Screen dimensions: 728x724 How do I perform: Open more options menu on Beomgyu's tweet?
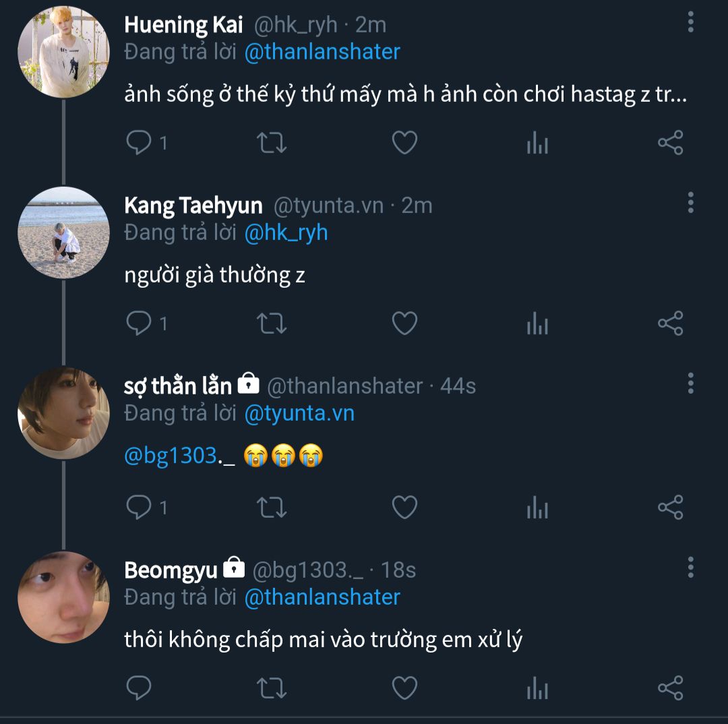tap(690, 567)
